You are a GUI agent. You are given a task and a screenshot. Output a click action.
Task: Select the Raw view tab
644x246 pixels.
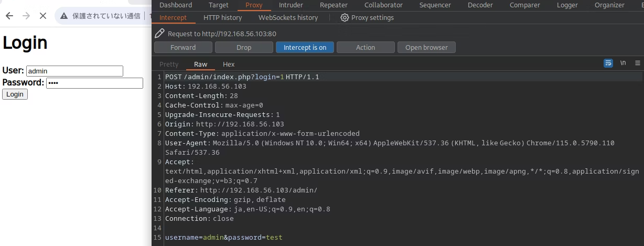(200, 64)
